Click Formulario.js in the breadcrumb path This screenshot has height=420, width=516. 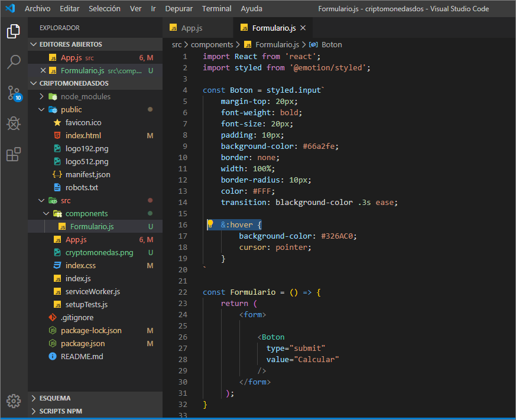(277, 44)
